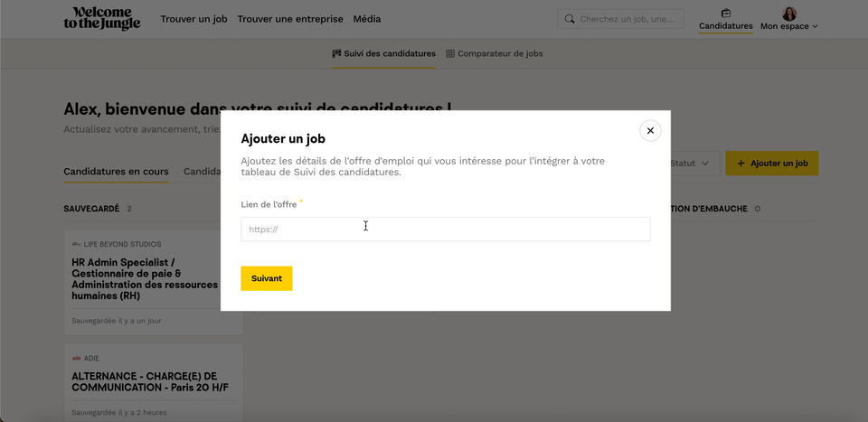Click the Lien de l'offre URL field

point(445,230)
